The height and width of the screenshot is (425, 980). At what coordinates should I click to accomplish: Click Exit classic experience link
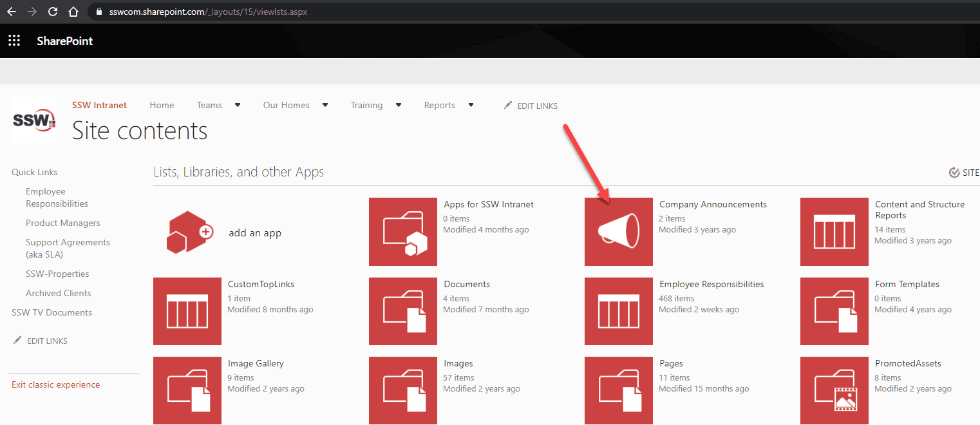55,384
